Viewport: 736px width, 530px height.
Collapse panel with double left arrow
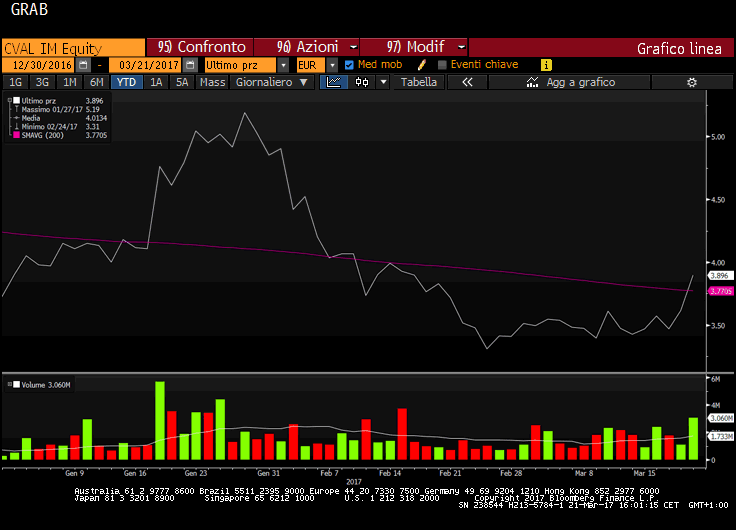tap(467, 83)
